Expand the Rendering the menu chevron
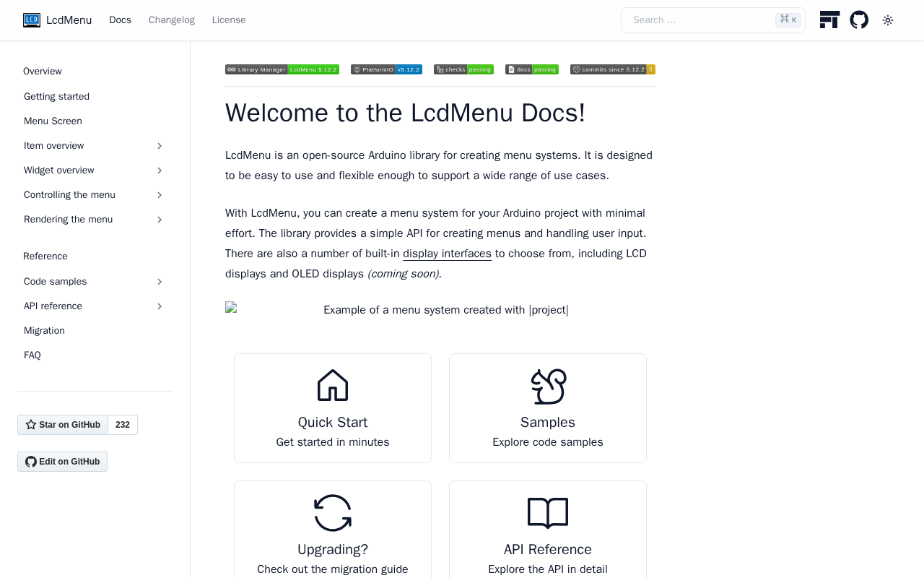The width and height of the screenshot is (924, 578). tap(160, 220)
